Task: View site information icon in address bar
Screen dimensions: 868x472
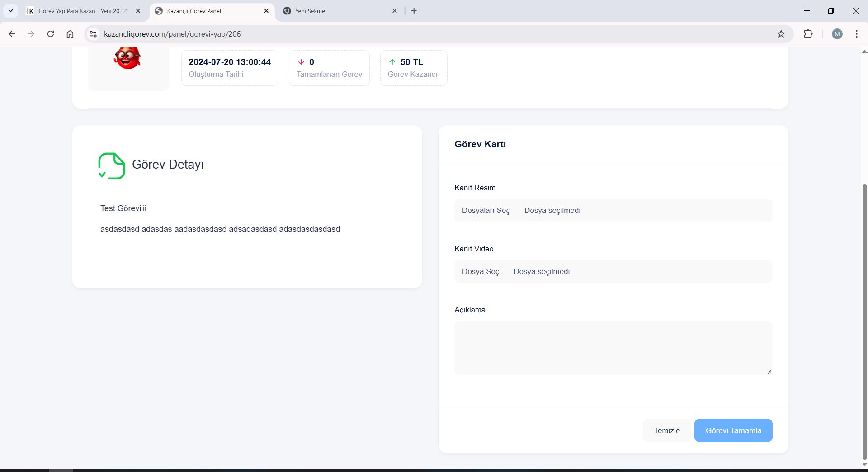Action: point(93,34)
